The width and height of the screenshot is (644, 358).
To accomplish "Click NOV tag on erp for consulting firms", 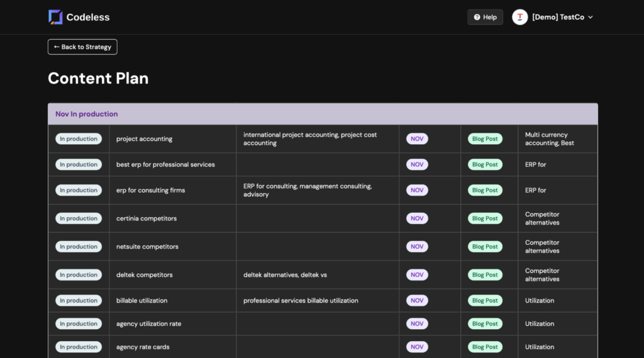I will [417, 190].
